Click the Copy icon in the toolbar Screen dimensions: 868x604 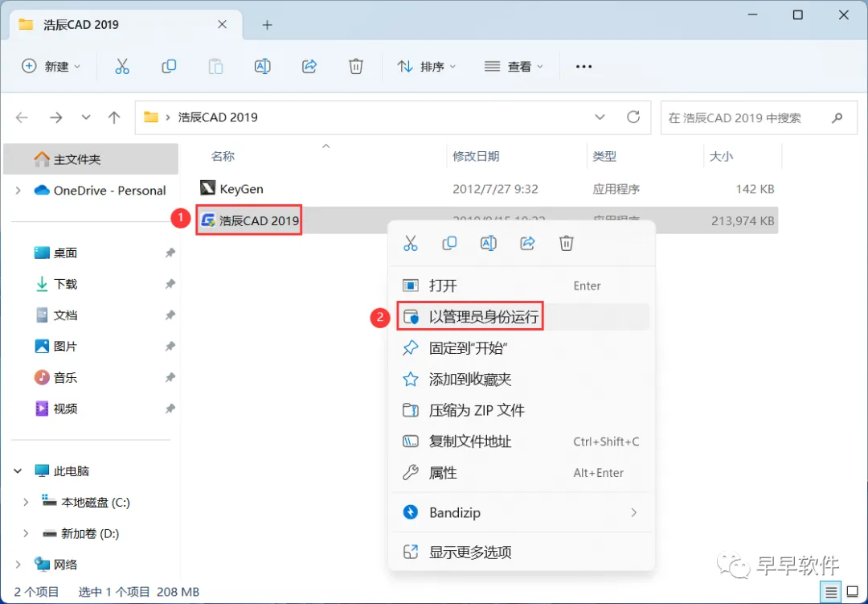(169, 67)
